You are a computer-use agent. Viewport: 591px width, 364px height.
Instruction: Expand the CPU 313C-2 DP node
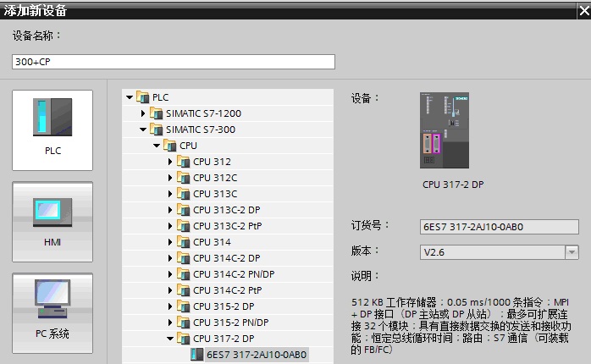click(x=170, y=210)
